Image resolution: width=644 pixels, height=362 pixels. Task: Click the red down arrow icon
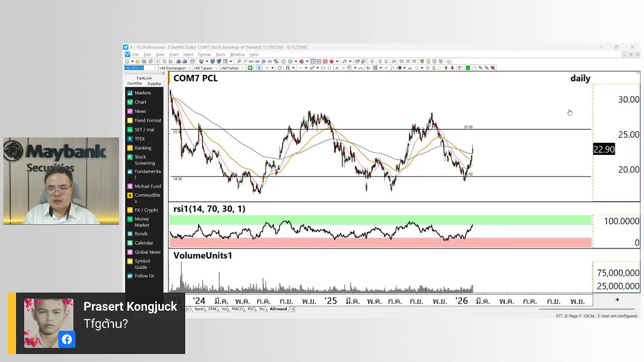click(452, 68)
